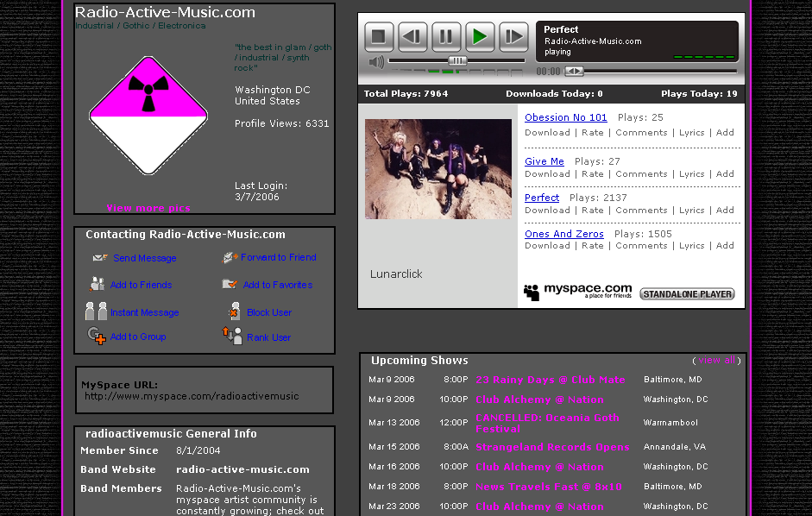This screenshot has height=516, width=812.
Task: Click the Lunarclick photo caption
Action: tap(396, 274)
